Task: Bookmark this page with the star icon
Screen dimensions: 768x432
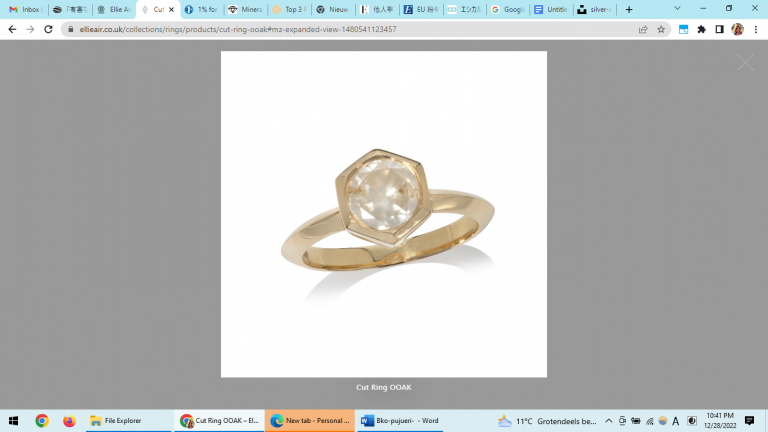Action: (x=661, y=29)
